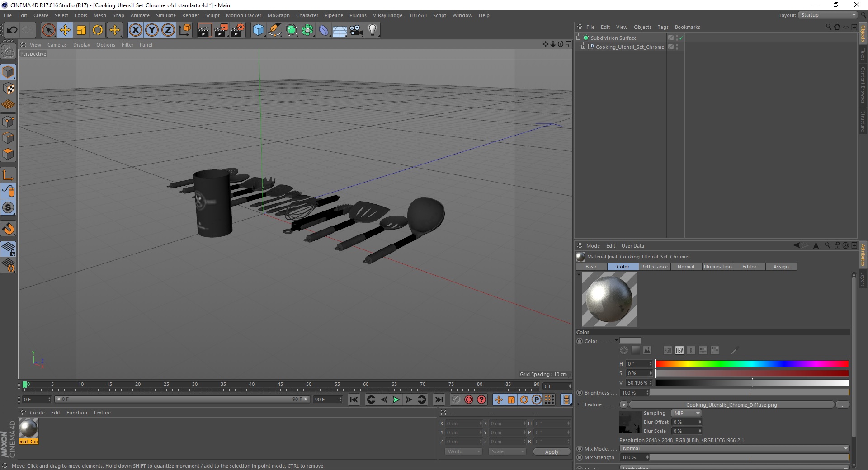Lock the X axis icon

(x=135, y=30)
